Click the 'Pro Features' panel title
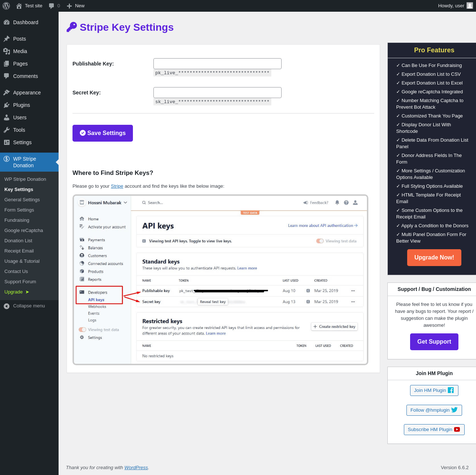 (434, 50)
